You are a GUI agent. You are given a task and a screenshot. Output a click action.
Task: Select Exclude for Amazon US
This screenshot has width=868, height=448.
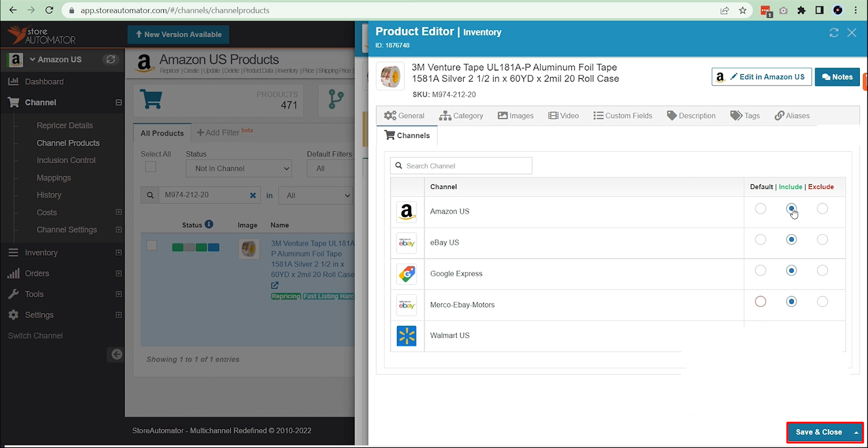[x=822, y=209]
